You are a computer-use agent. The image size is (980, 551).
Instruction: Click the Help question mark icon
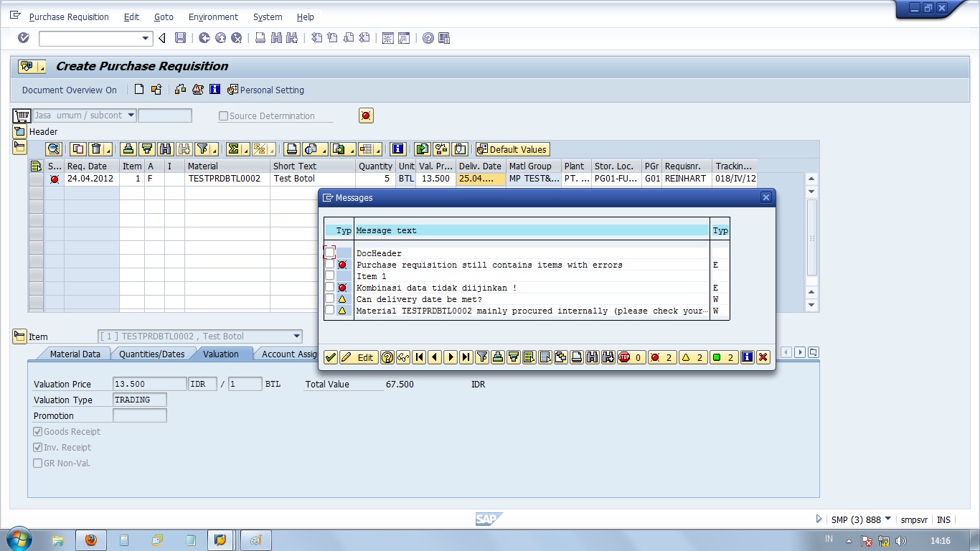click(428, 38)
